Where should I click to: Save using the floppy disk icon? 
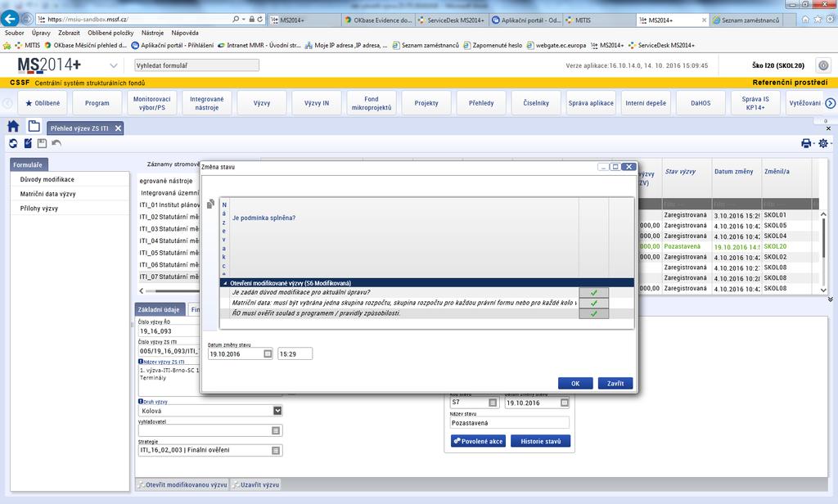(43, 143)
